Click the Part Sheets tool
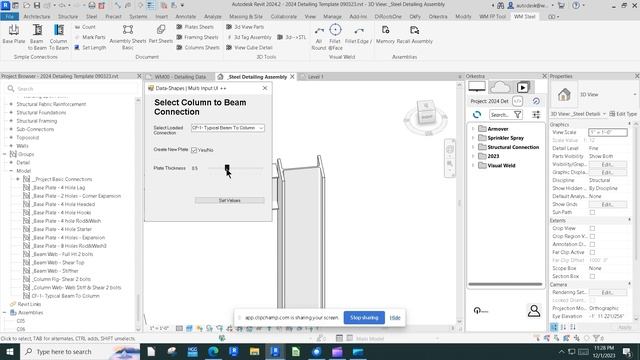 click(161, 34)
